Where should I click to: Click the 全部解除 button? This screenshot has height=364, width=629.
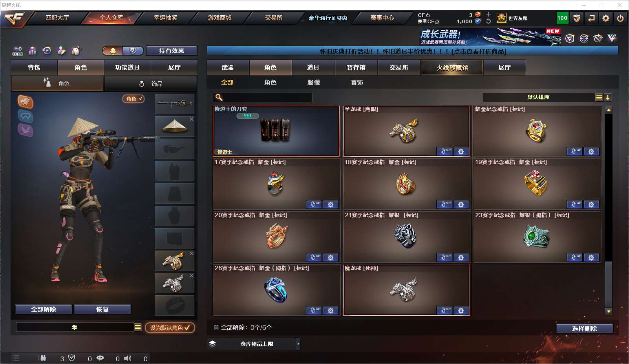tap(44, 309)
